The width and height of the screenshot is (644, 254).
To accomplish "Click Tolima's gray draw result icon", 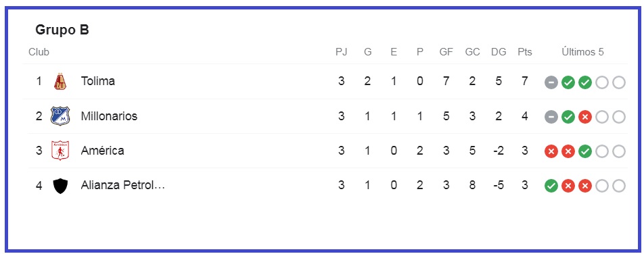I will 551,82.
